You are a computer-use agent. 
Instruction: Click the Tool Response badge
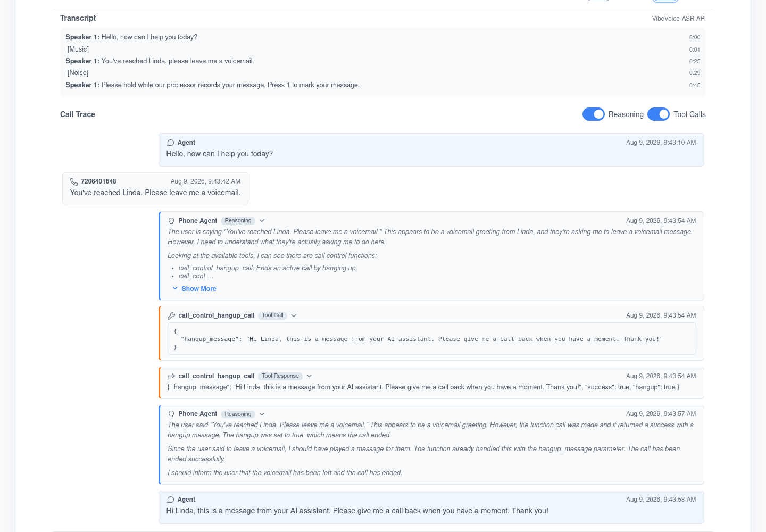pyautogui.click(x=280, y=376)
